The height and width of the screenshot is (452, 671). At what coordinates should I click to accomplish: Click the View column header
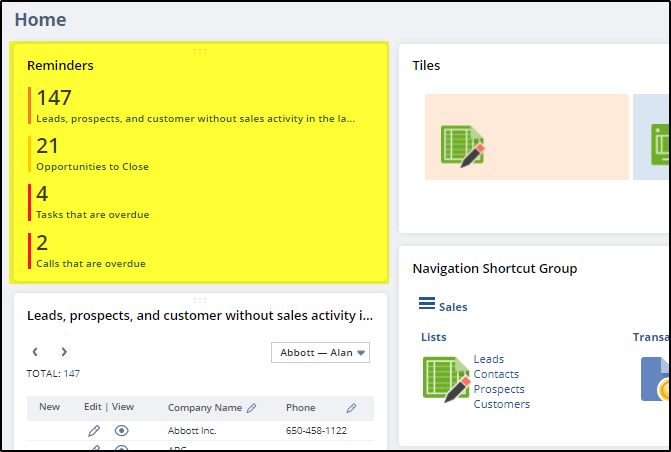(x=123, y=407)
